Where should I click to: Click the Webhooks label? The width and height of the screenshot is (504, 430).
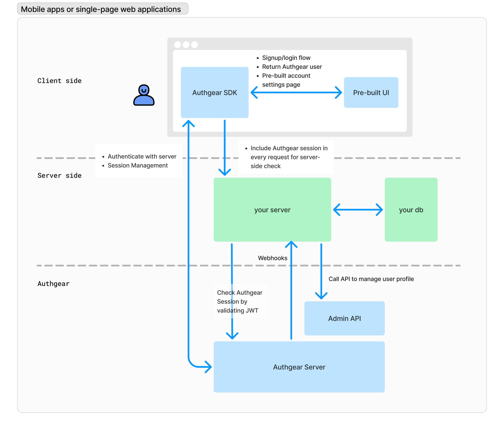[272, 258]
